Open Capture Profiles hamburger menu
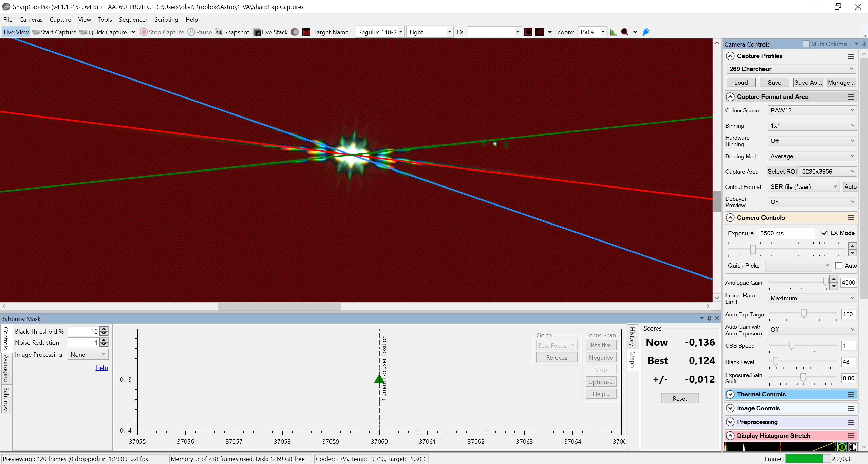This screenshot has width=868, height=464. click(851, 56)
